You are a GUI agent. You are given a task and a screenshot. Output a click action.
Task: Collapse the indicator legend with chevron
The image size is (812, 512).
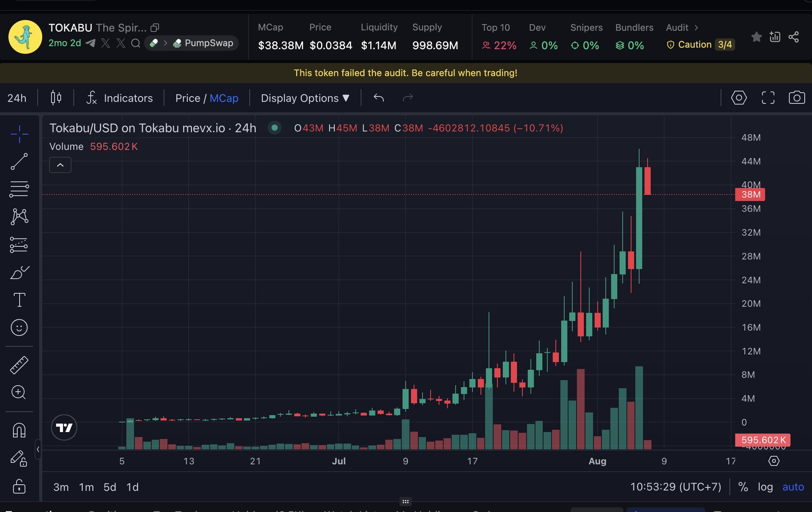(60, 165)
